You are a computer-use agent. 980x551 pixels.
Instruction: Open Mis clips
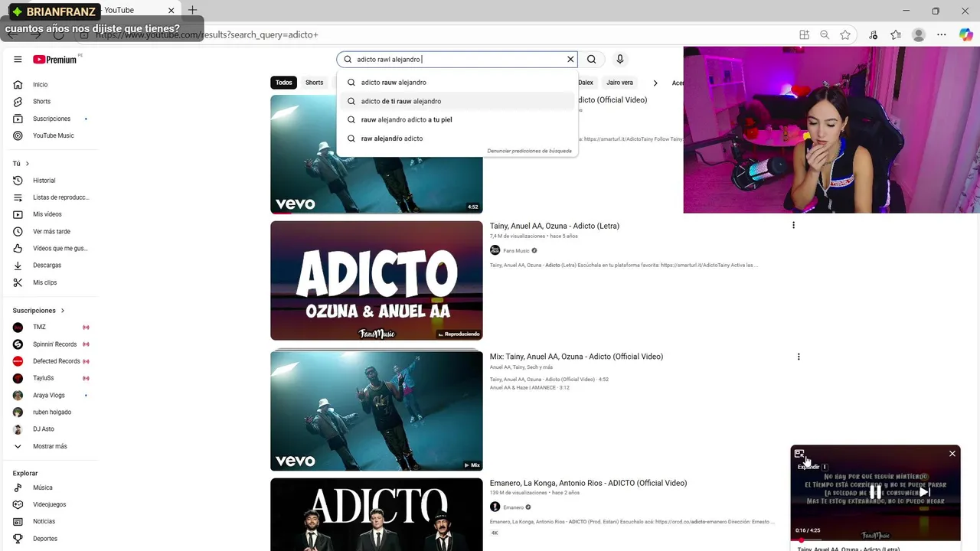(49, 282)
